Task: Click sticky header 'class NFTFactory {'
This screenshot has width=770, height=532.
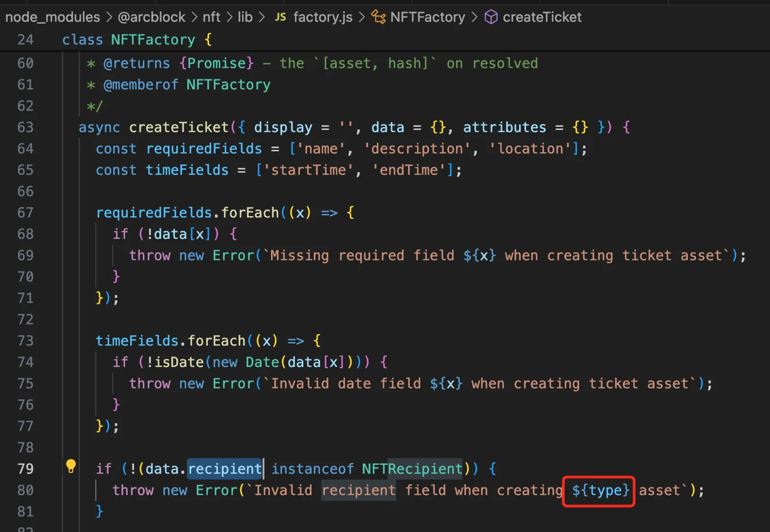Action: pyautogui.click(x=137, y=40)
